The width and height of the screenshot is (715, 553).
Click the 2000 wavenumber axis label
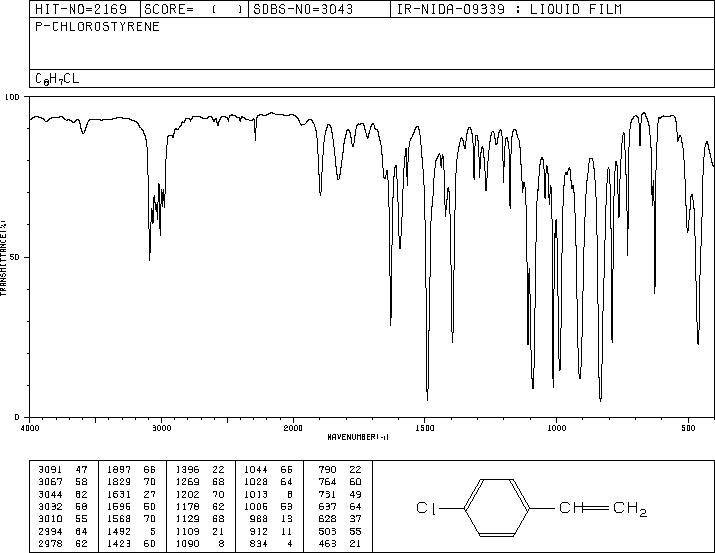pos(293,428)
